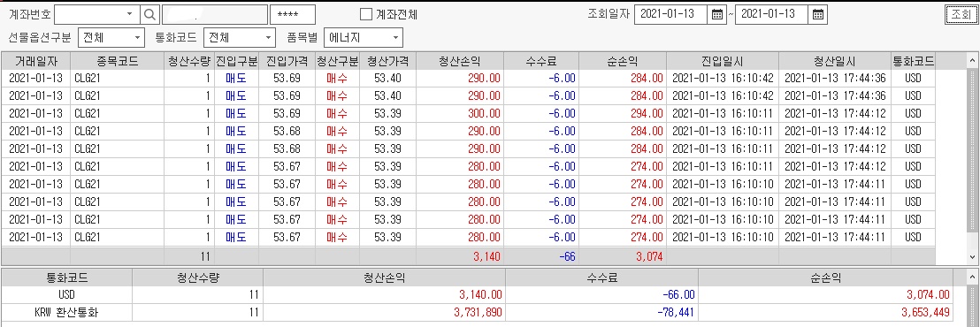Open the 선물옵션구분 dropdown
The image size is (980, 327).
[x=137, y=37]
